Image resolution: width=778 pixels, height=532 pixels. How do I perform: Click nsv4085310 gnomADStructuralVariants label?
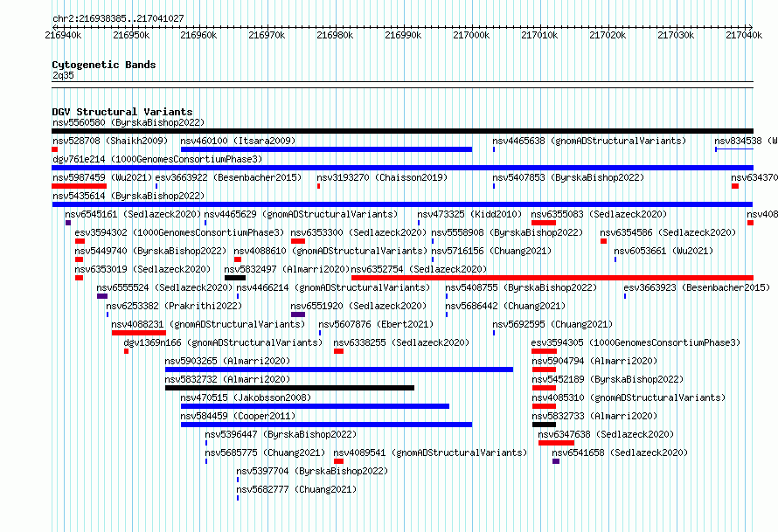[x=629, y=397]
